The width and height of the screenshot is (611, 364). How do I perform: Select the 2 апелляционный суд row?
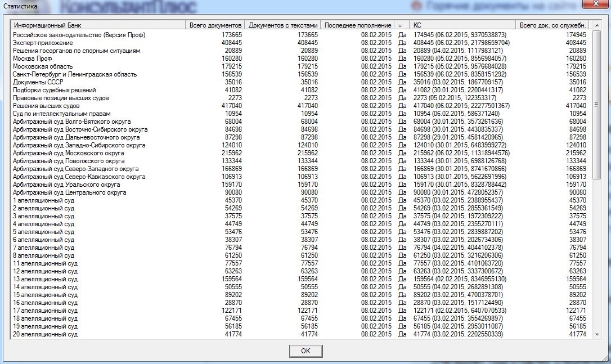tap(300, 208)
